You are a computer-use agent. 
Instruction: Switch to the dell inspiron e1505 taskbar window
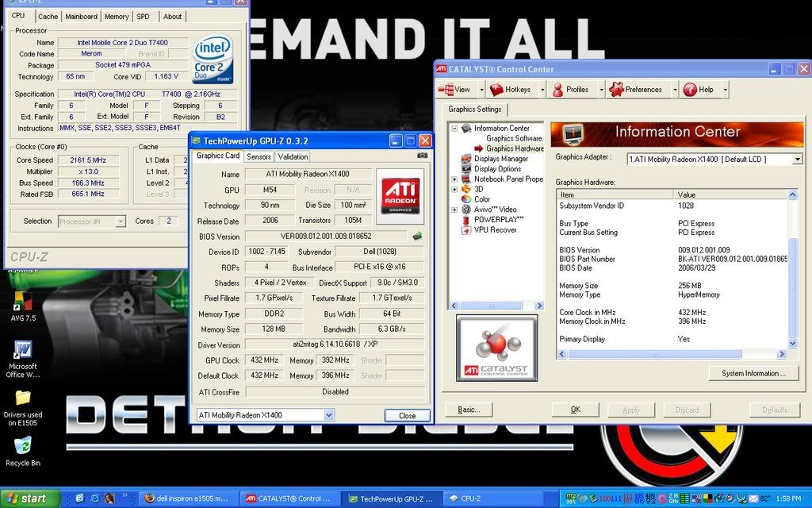pyautogui.click(x=190, y=498)
